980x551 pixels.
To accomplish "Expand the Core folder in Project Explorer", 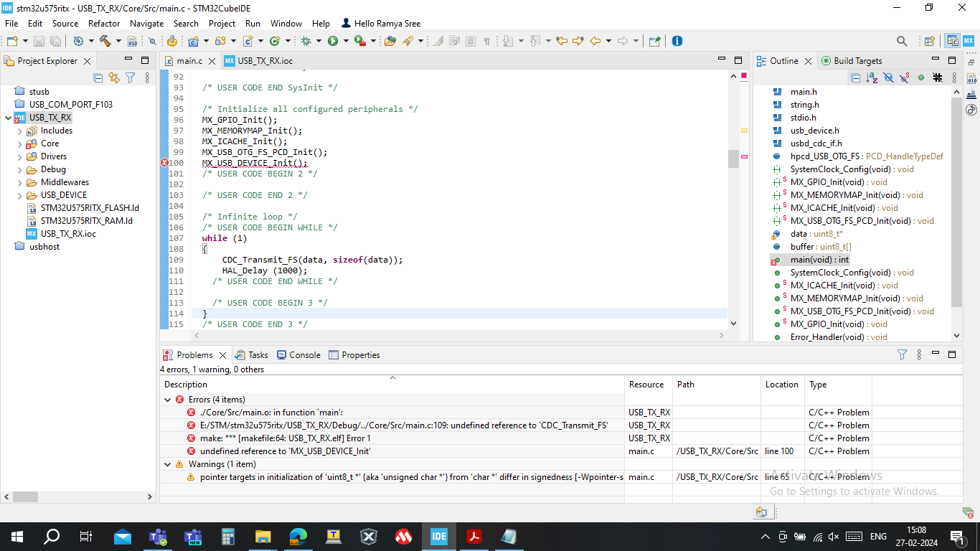I will pos(20,143).
